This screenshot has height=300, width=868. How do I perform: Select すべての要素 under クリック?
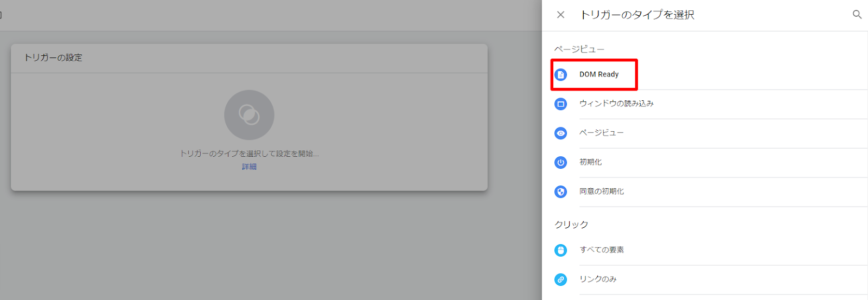[602, 250]
